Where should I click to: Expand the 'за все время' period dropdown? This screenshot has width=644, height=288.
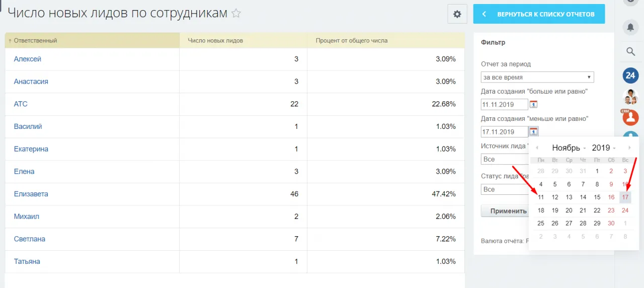point(537,78)
